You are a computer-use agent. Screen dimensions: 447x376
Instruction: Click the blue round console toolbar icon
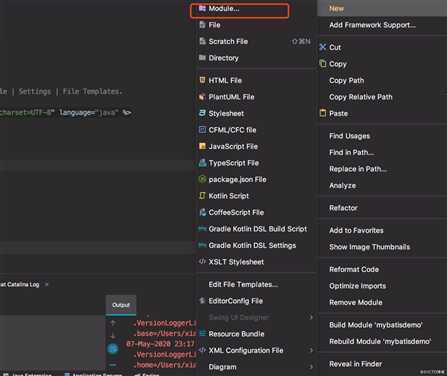point(113,349)
